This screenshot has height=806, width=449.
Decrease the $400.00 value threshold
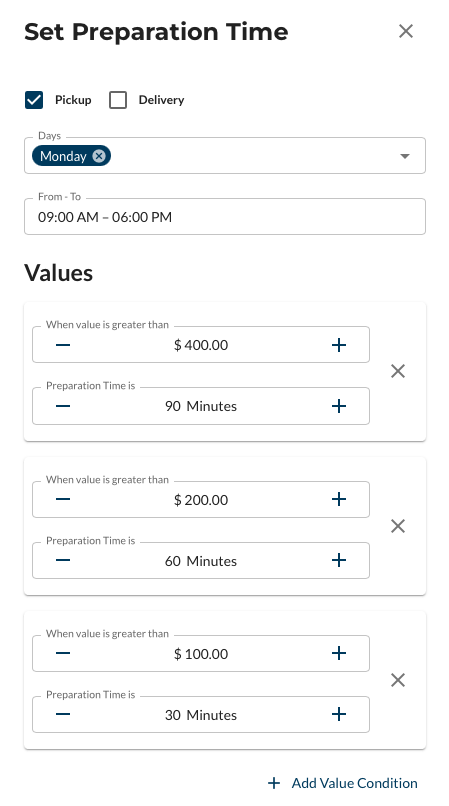coord(63,345)
